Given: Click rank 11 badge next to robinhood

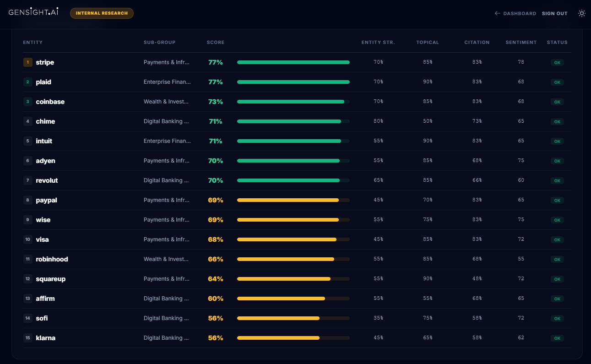Looking at the screenshot, I should pyautogui.click(x=27, y=259).
